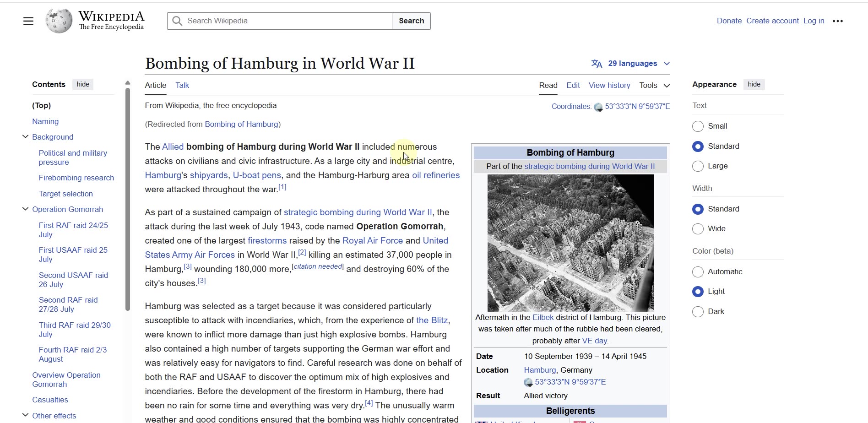Screen dimensions: 868x423
Task: Click the Search button
Action: coord(411,21)
